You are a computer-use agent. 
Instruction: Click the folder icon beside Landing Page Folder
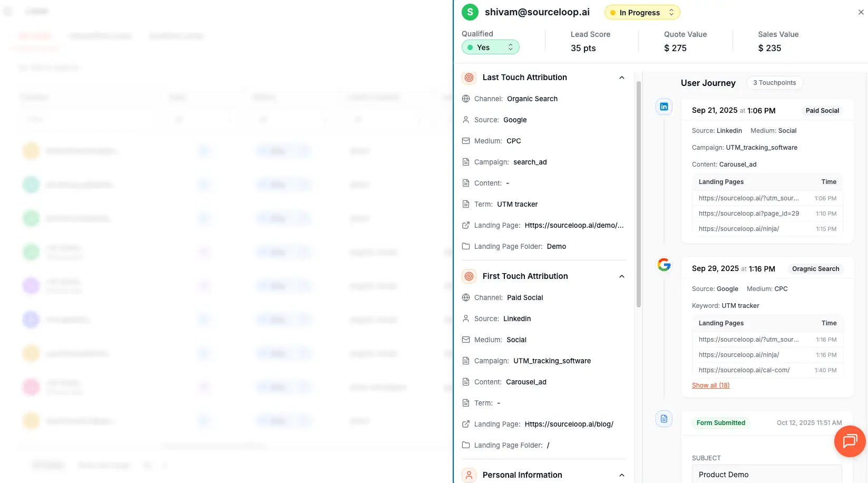click(x=466, y=246)
